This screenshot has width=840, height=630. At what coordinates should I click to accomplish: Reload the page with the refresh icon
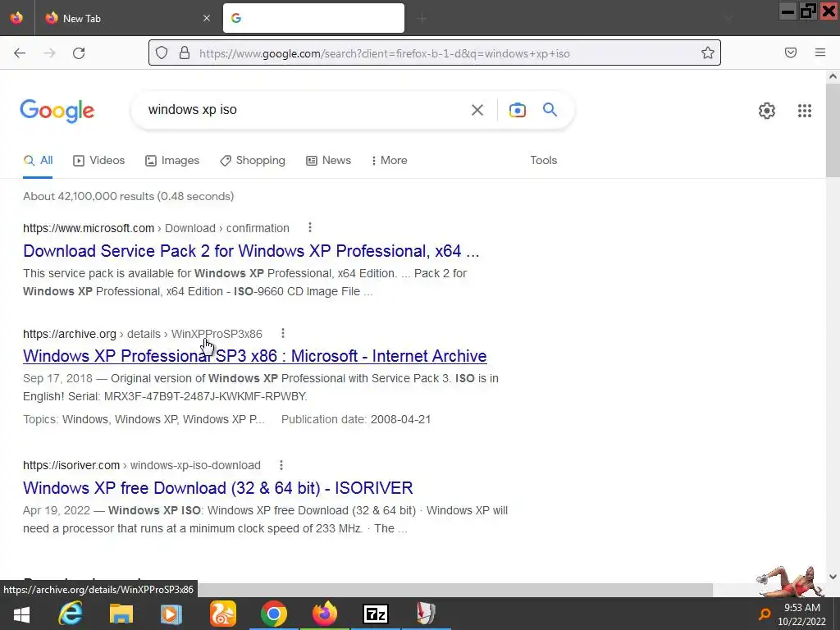(79, 53)
